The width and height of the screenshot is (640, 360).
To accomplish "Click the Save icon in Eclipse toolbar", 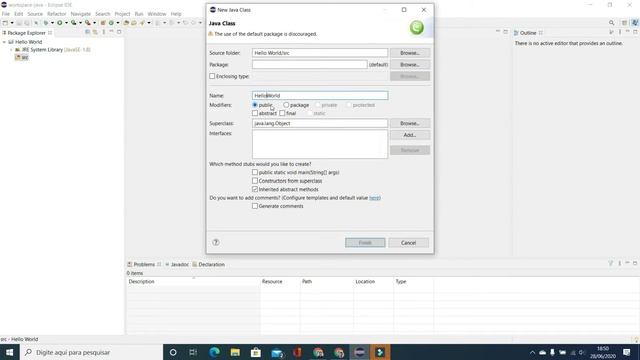I will 19,23.
